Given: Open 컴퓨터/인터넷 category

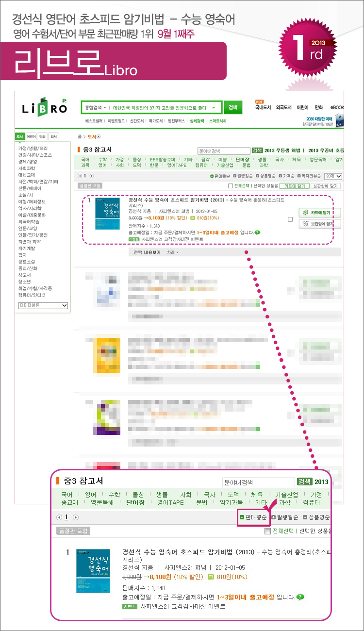Looking at the screenshot, I should (32, 295).
